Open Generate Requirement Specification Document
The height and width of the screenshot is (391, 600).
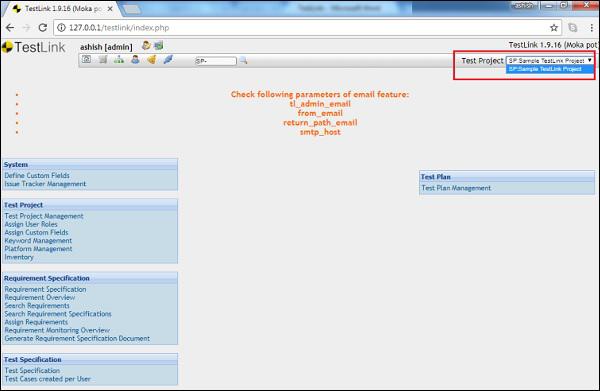77,339
